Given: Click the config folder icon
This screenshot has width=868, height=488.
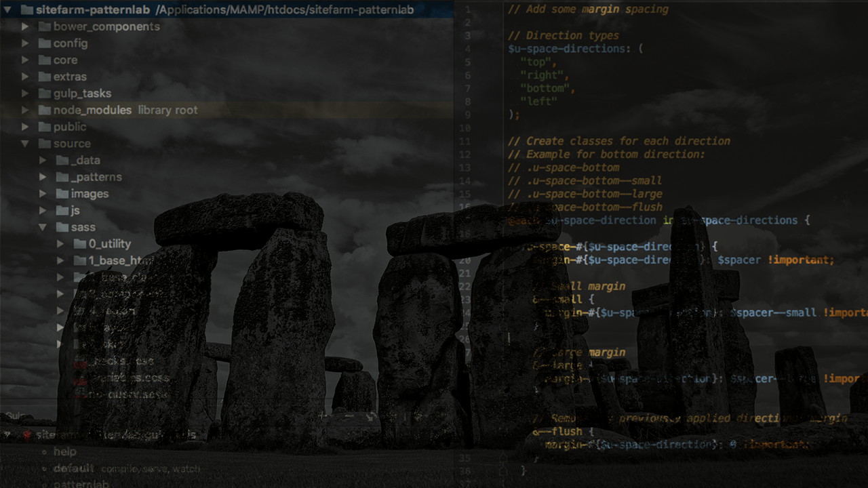Looking at the screenshot, I should point(45,43).
